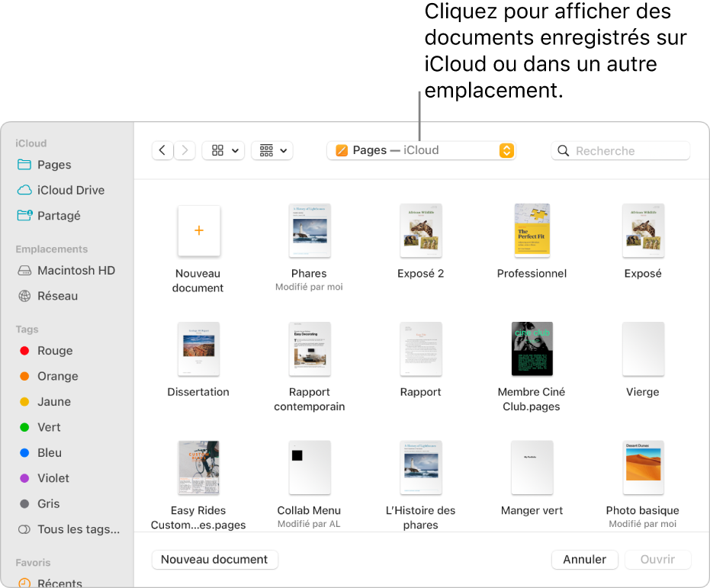
Task: Click the Nouveau document plus thumbnail
Action: (199, 231)
